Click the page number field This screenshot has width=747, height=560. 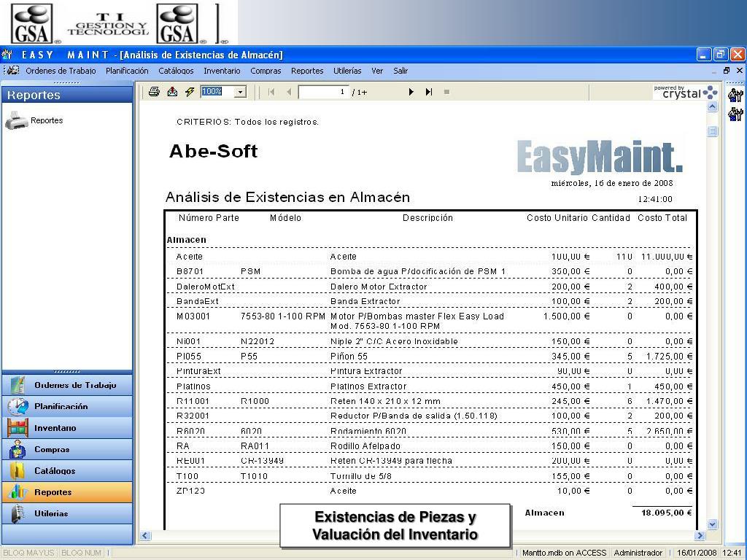coord(323,92)
